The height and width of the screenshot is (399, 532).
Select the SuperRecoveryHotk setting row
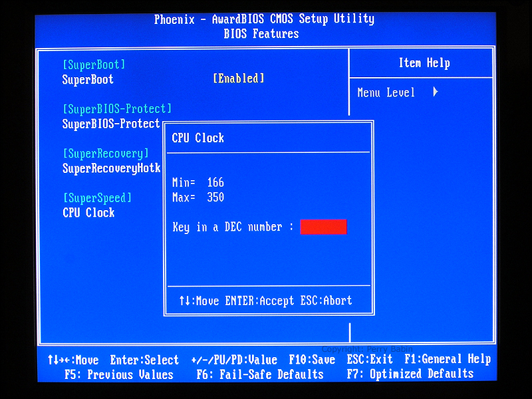coord(111,168)
